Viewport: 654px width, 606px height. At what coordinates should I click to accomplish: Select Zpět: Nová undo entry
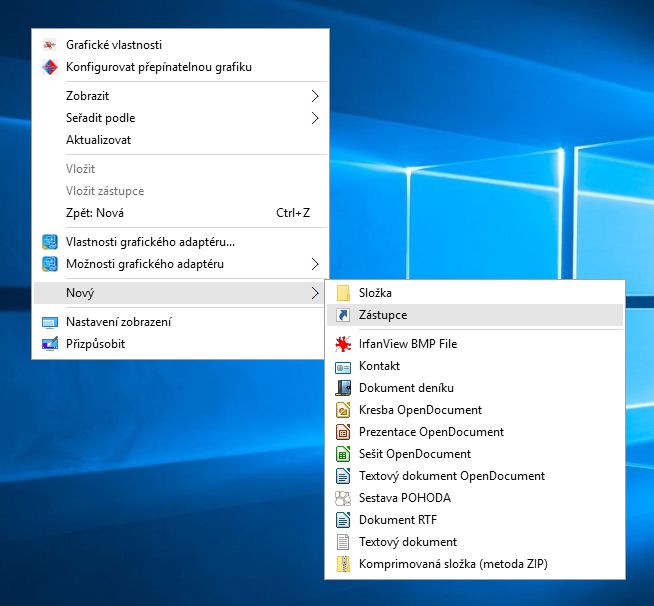click(180, 213)
